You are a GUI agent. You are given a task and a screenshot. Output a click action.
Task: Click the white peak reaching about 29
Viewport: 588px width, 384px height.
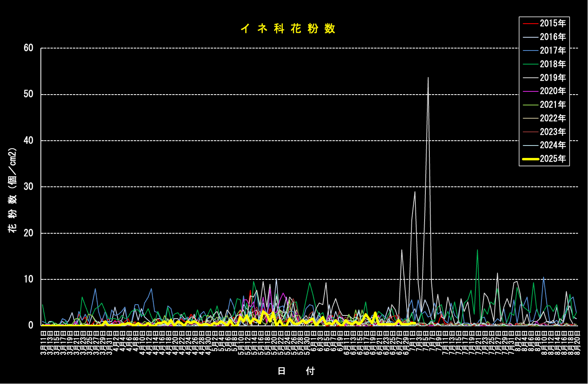[x=415, y=192]
